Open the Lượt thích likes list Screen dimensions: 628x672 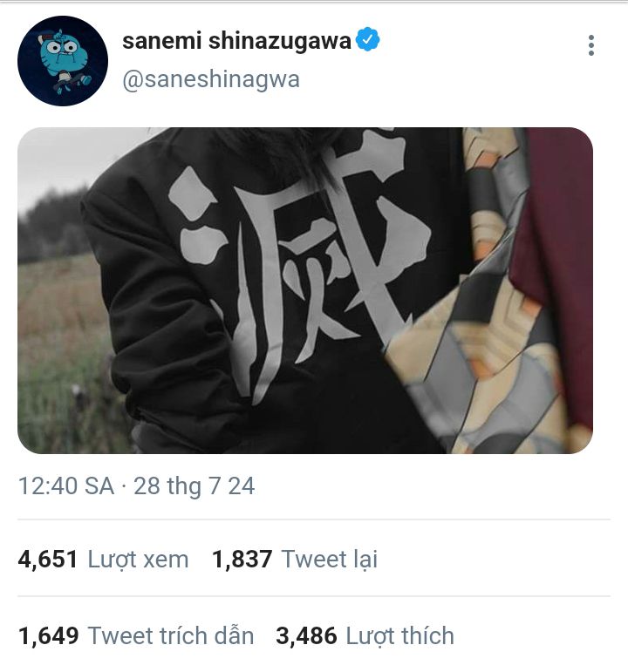[399, 635]
